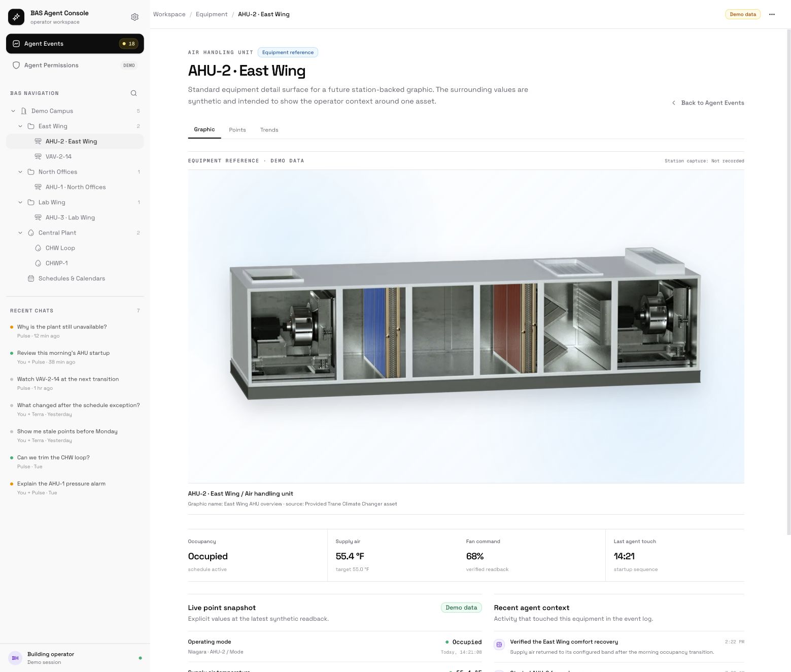Click the AHU-2 · East Wing unit icon

tap(38, 142)
